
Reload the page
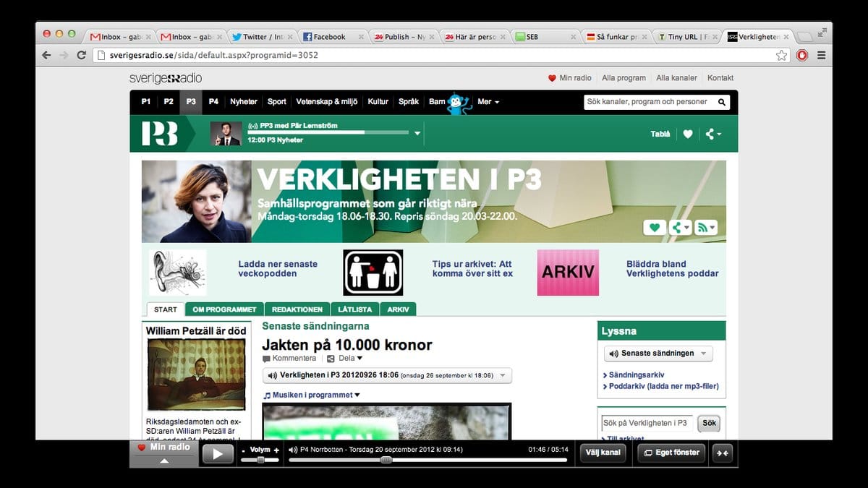click(x=82, y=55)
